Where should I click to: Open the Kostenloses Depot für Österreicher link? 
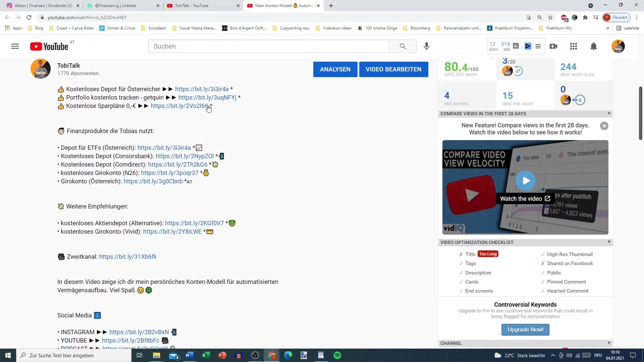pos(202,89)
